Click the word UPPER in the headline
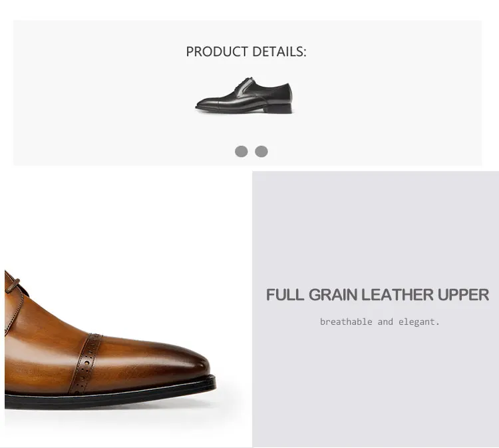 (463, 295)
